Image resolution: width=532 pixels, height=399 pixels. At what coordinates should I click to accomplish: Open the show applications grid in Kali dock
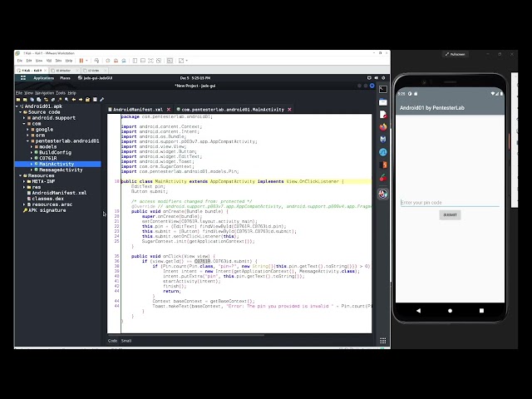[x=383, y=341]
